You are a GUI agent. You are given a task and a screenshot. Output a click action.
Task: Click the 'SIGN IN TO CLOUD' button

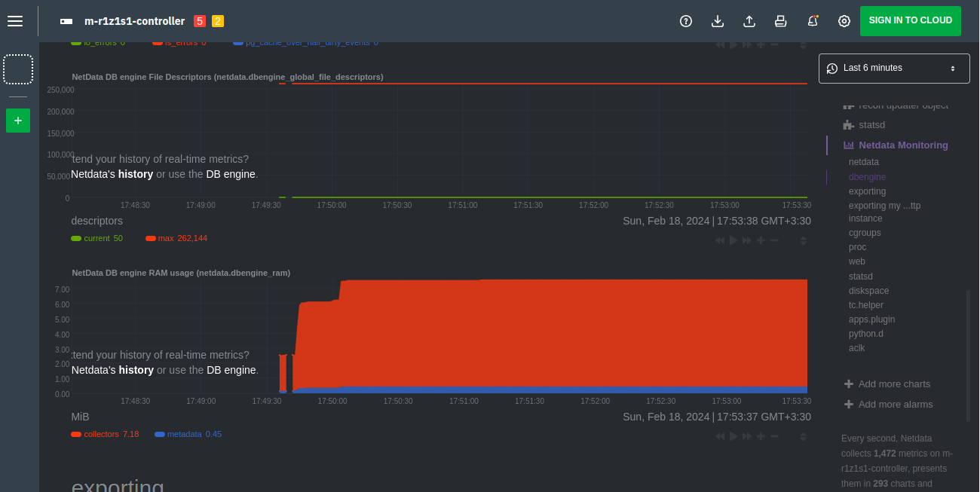tap(910, 21)
